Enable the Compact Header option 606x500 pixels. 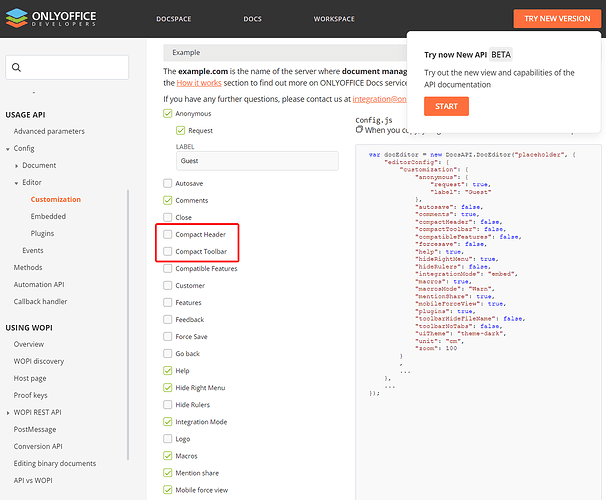pyautogui.click(x=167, y=234)
